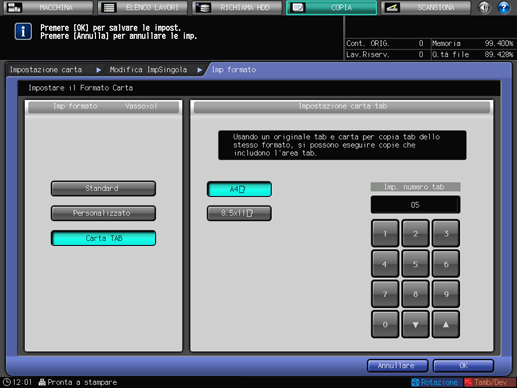Tap keypad digit 0

coord(385,324)
